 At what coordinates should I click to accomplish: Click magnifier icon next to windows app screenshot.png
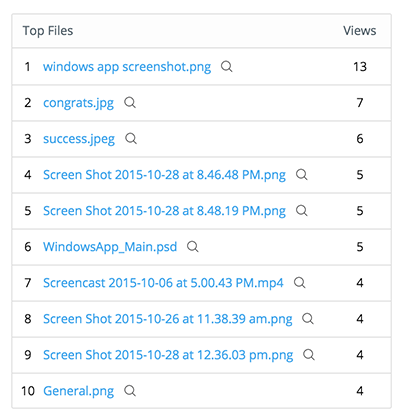point(227,67)
